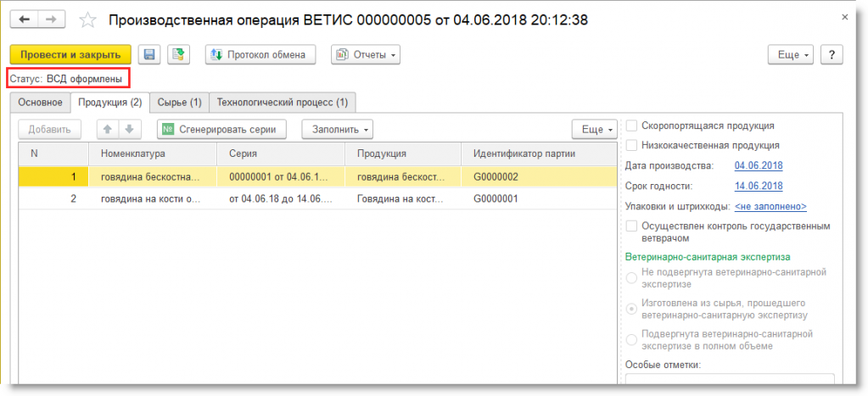Click the post document icon
The image size is (868, 396).
(x=177, y=54)
